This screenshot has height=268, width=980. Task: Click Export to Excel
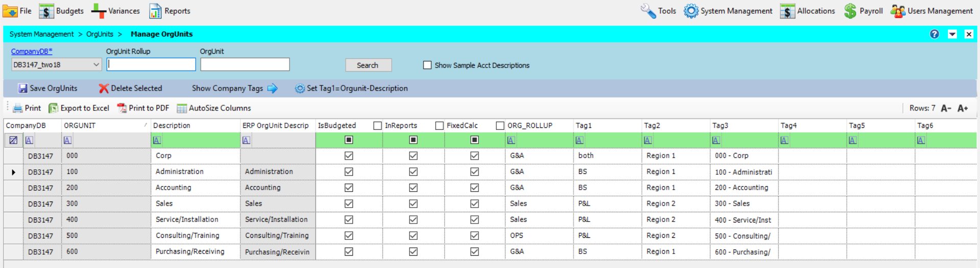79,108
